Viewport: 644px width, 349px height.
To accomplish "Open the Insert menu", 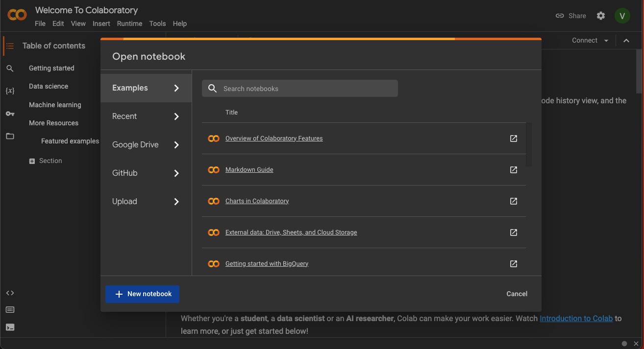I will pyautogui.click(x=101, y=23).
